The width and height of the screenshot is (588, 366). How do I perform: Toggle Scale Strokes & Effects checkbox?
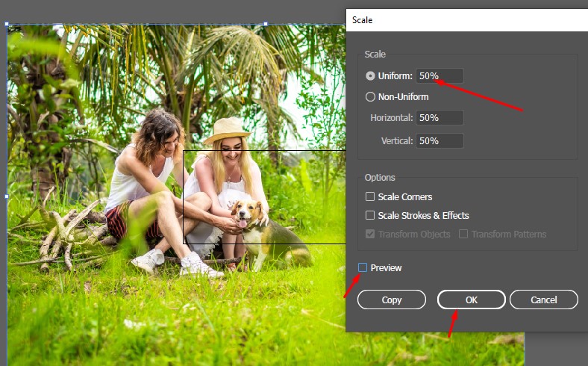(370, 216)
